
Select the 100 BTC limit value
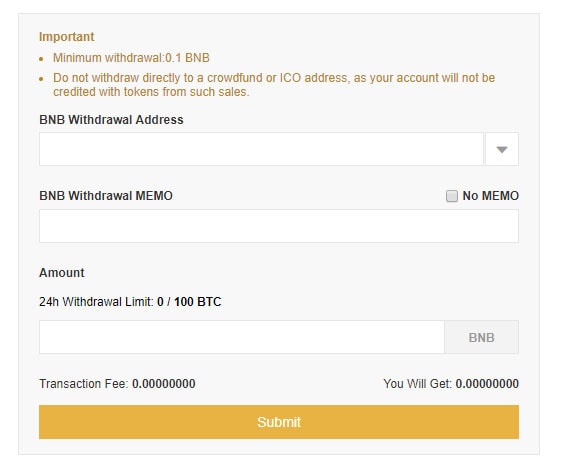(198, 302)
